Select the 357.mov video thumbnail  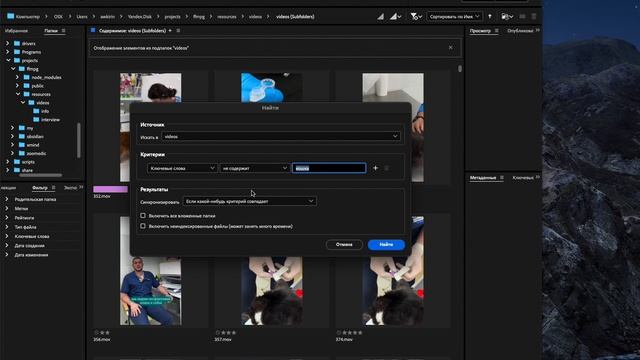(272, 291)
